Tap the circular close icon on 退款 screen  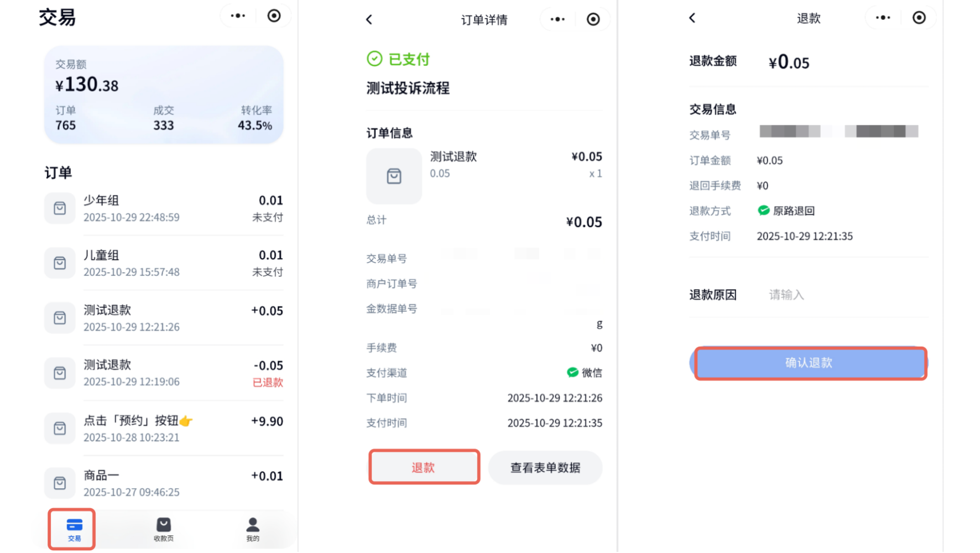tap(919, 18)
